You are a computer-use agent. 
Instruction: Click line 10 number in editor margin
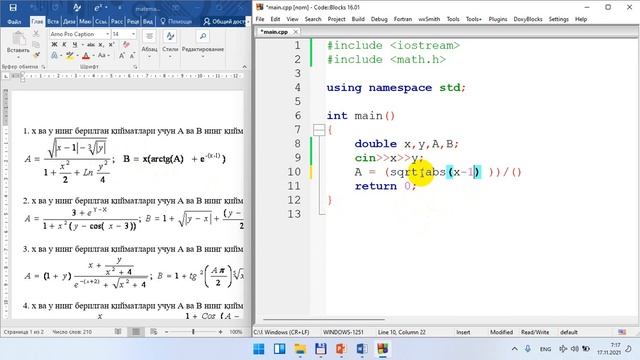click(x=294, y=172)
